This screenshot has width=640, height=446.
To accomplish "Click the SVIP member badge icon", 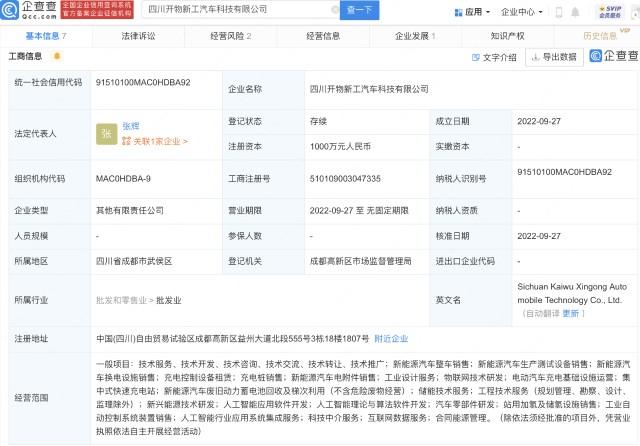I will tap(610, 12).
